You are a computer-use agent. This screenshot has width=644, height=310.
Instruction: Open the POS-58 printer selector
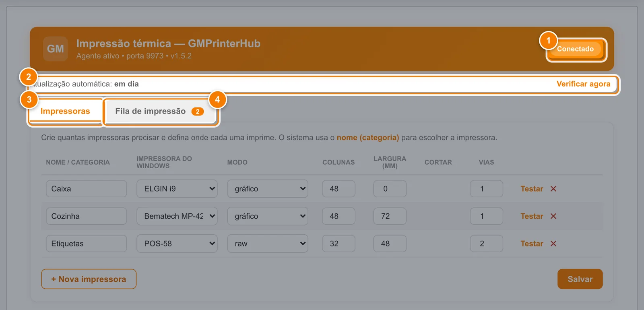click(x=177, y=244)
